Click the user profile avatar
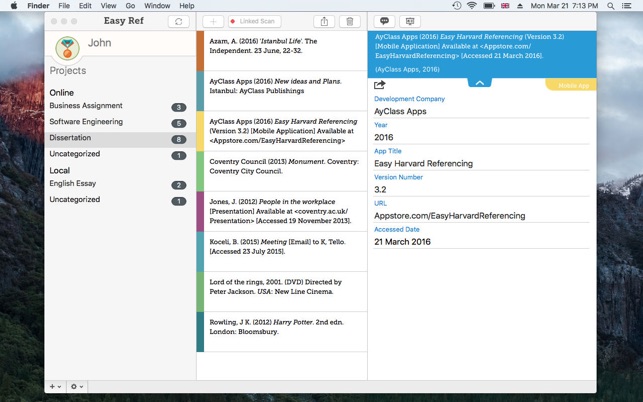 point(67,48)
